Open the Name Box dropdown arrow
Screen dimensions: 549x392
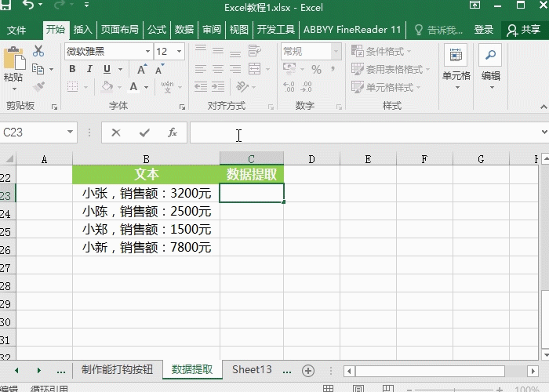[70, 133]
